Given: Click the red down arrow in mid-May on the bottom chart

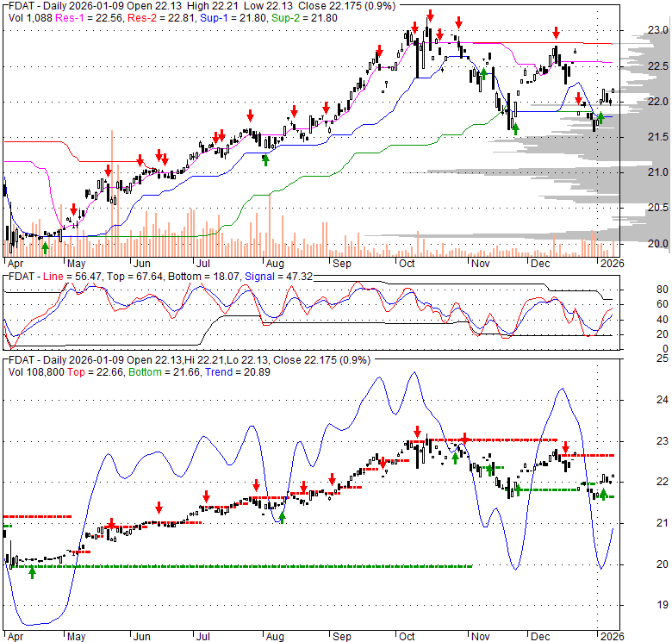Looking at the screenshot, I should pyautogui.click(x=110, y=524).
